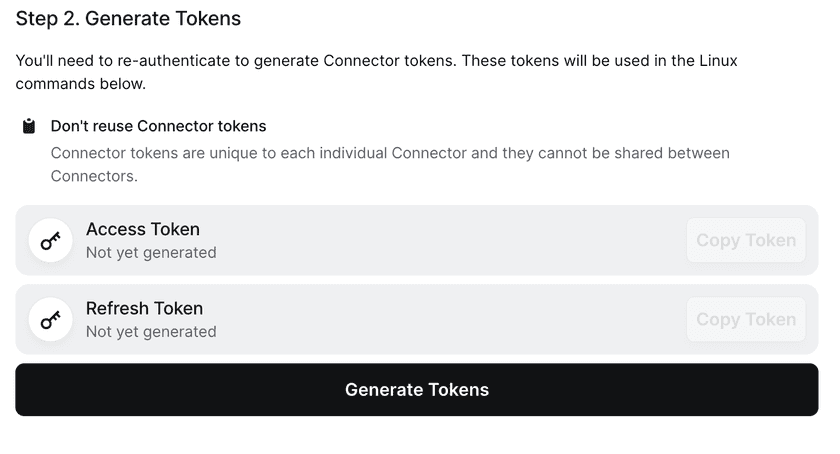Screen dimensions: 840x454
Task: Click "Not yet generated" under Access Token
Action: coord(151,253)
